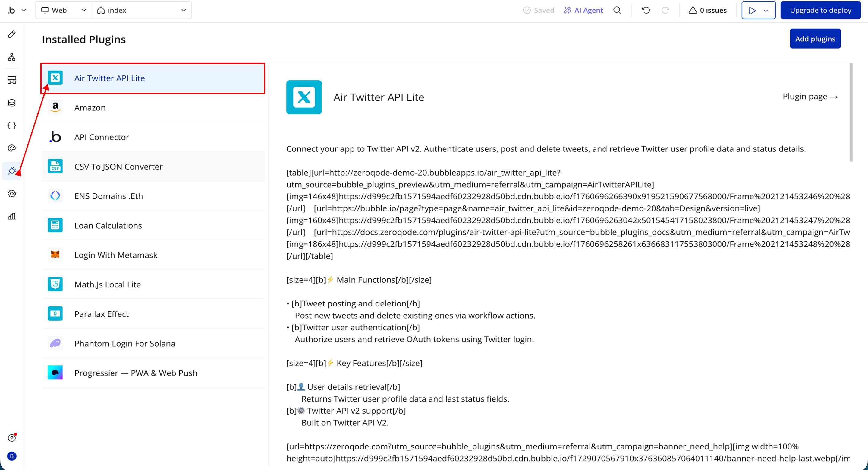The width and height of the screenshot is (868, 470).
Task: Open the help question mark icon
Action: (12, 438)
